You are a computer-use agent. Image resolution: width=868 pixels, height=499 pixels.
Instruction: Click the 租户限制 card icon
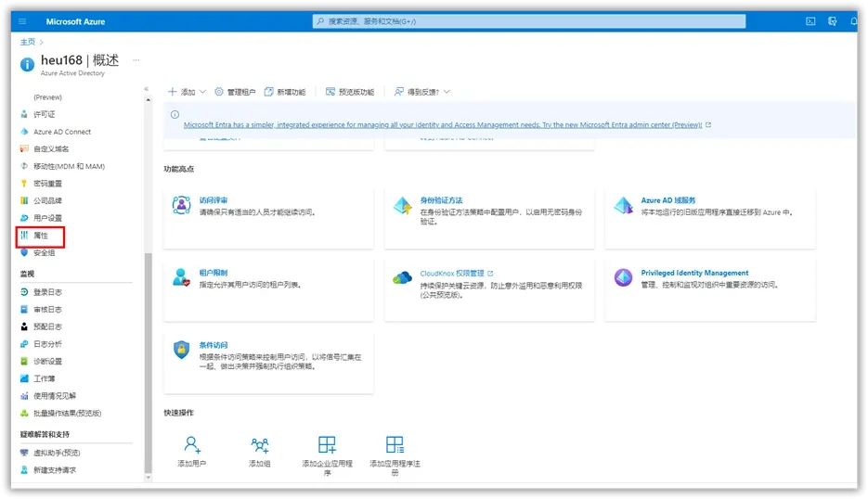pyautogui.click(x=182, y=277)
